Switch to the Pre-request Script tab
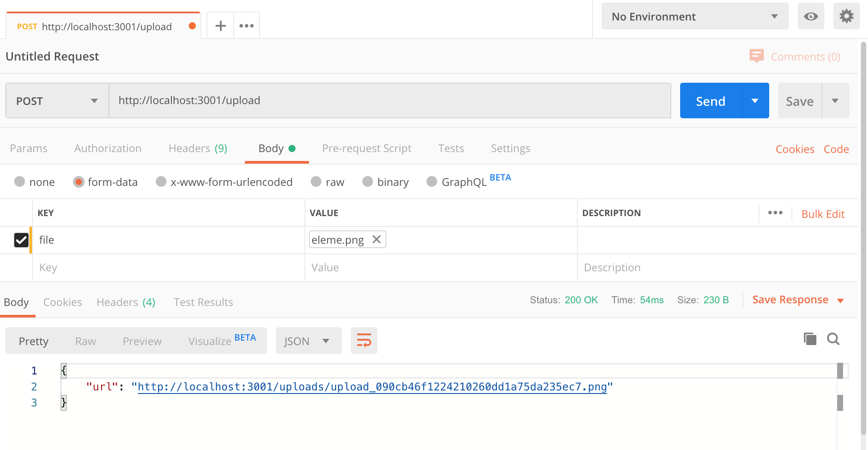This screenshot has width=868, height=450. click(366, 148)
